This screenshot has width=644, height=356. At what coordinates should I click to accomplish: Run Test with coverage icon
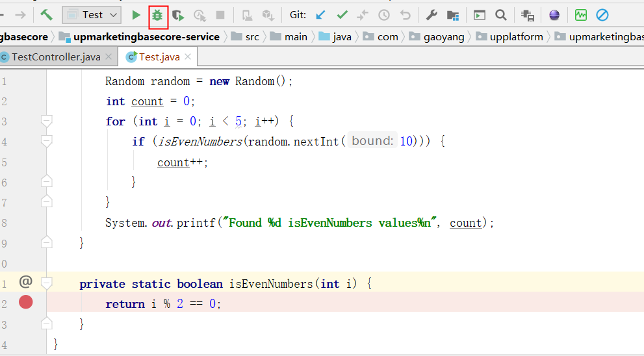[178, 16]
